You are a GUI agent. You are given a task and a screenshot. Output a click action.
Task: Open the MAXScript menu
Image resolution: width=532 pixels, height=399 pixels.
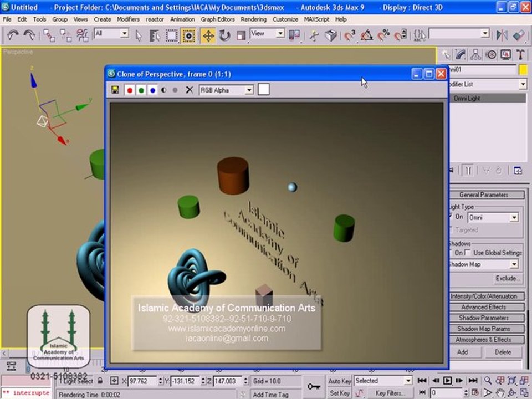point(316,19)
